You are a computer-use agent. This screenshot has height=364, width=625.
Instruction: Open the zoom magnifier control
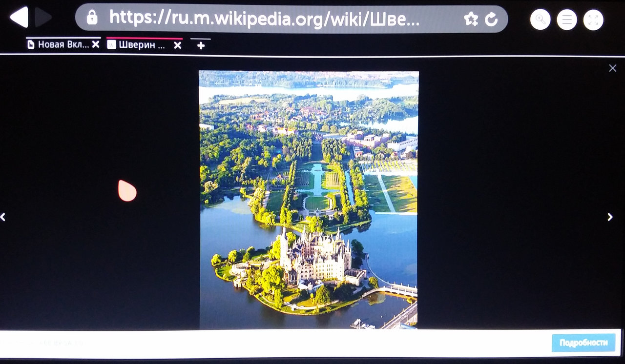coord(540,20)
